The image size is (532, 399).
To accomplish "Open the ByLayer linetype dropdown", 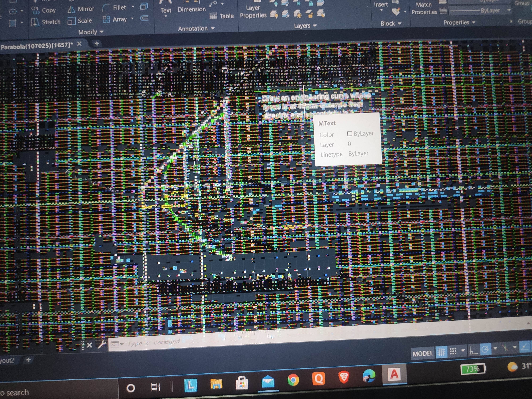I will pyautogui.click(x=509, y=10).
